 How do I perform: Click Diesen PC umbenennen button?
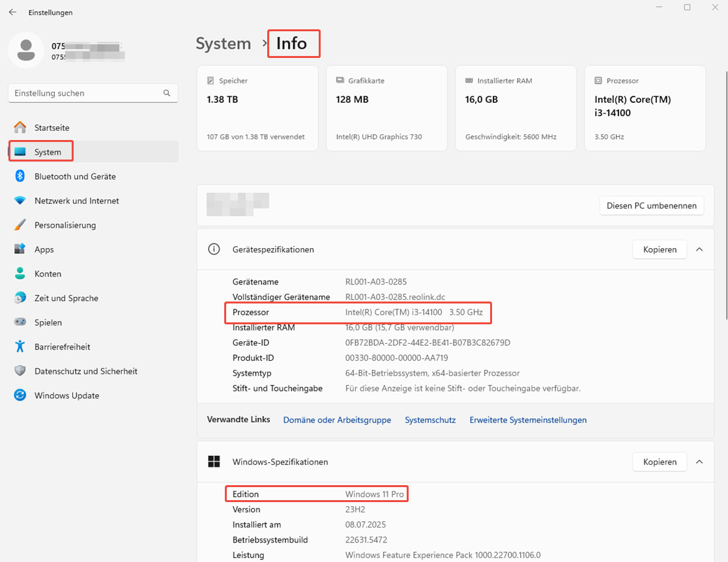coord(651,206)
